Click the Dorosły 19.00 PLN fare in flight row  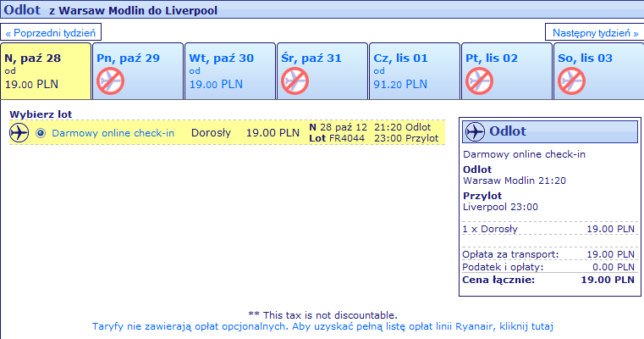click(x=245, y=133)
